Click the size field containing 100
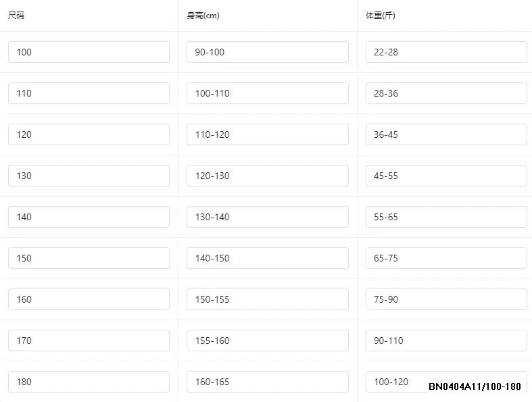The height and width of the screenshot is (402, 532). 89,52
